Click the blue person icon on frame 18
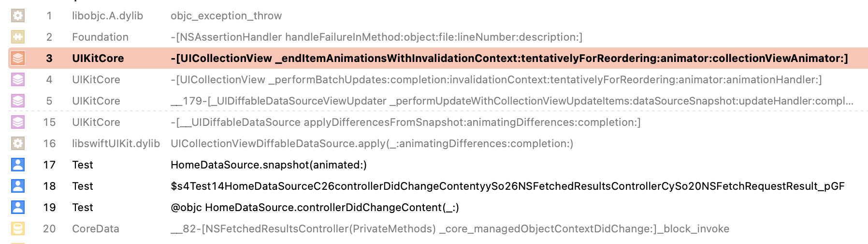 18,186
